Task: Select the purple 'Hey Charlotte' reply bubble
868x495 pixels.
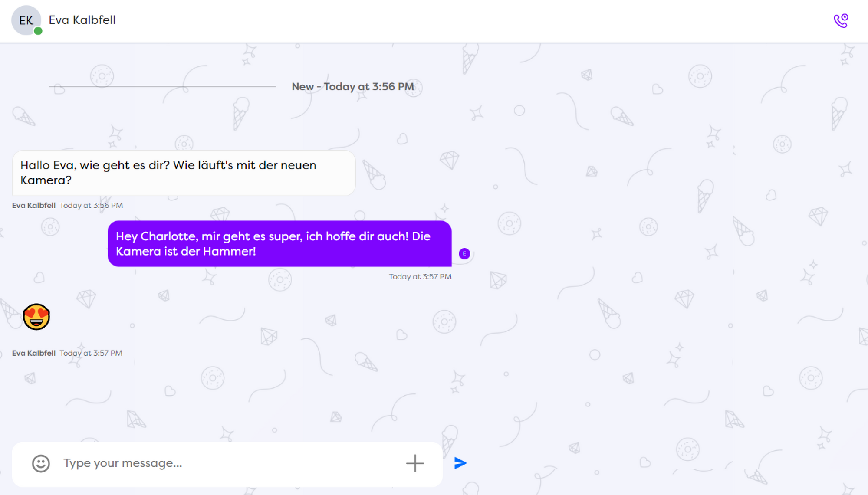Action: (x=279, y=243)
